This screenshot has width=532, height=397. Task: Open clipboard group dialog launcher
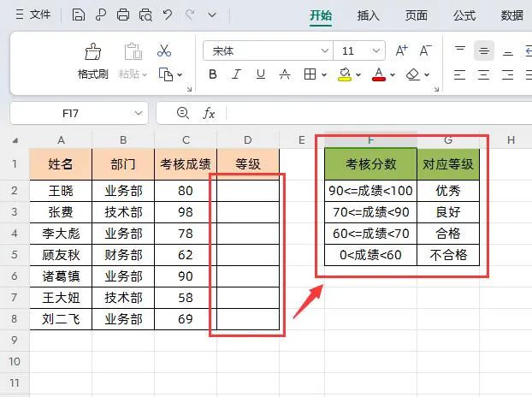189,89
